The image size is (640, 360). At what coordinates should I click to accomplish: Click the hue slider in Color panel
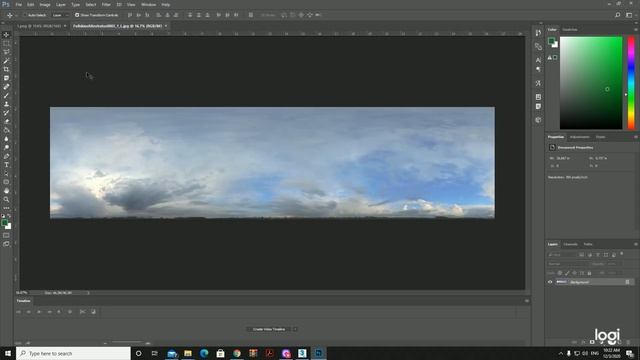tap(631, 83)
